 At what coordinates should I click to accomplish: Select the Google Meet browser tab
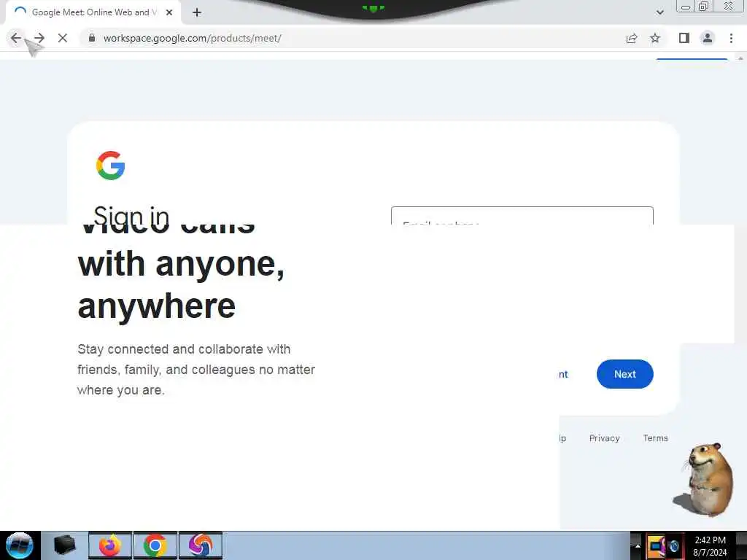click(x=93, y=12)
